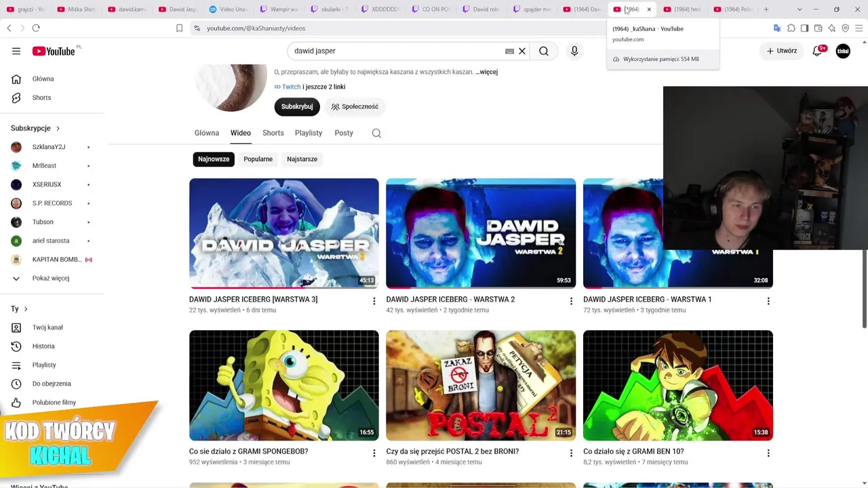This screenshot has height=488, width=868.
Task: Play the SpongeBob games video thumbnail
Action: tap(284, 385)
